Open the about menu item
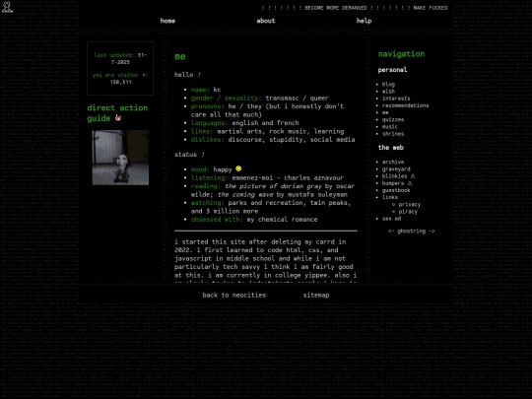Screen dimensions: 532x399 266,21
